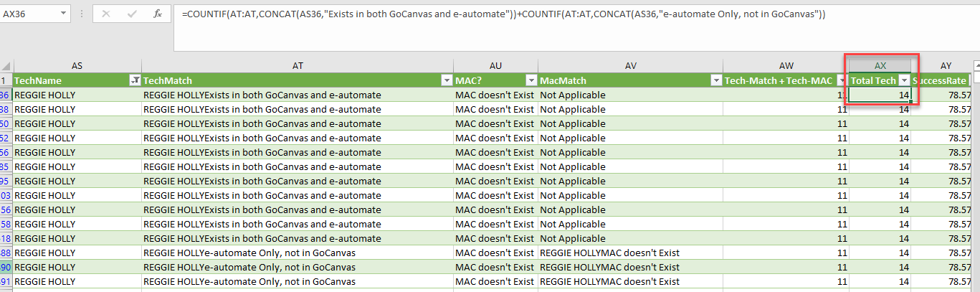Select row header ending in 38
The height and width of the screenshot is (292, 980).
coord(6,109)
